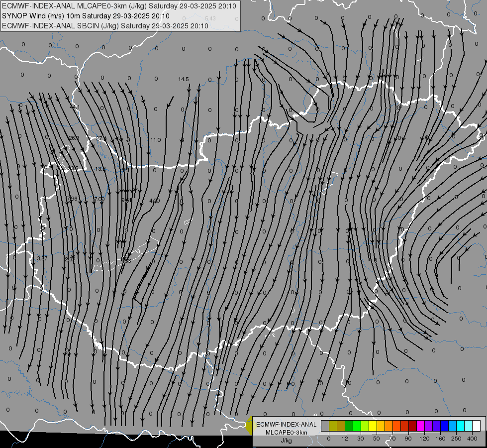Screen dimensions: 487x448
Task: Click the map value 44.1
Action: click(x=75, y=107)
